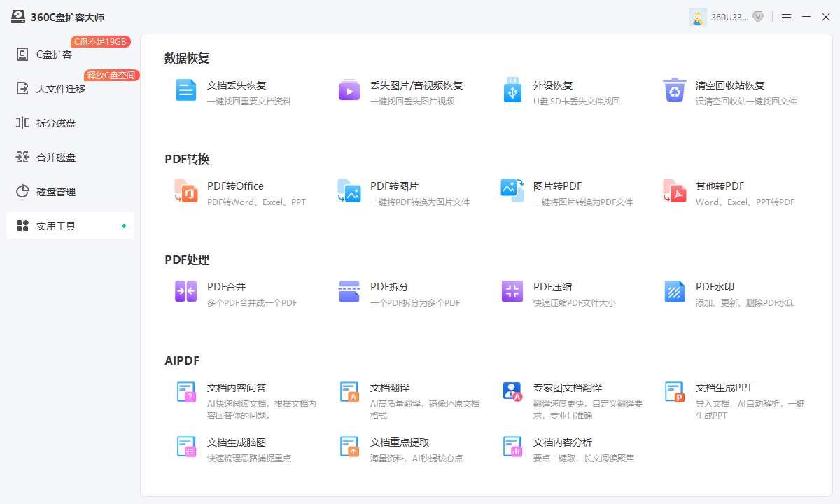The image size is (840, 504).
Task: Click the 文档生成PPT icon
Action: (675, 392)
